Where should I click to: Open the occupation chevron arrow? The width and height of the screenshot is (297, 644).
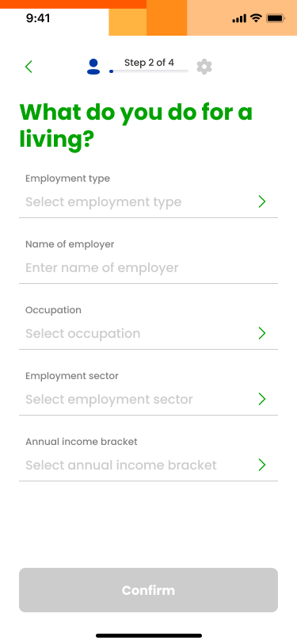click(262, 333)
